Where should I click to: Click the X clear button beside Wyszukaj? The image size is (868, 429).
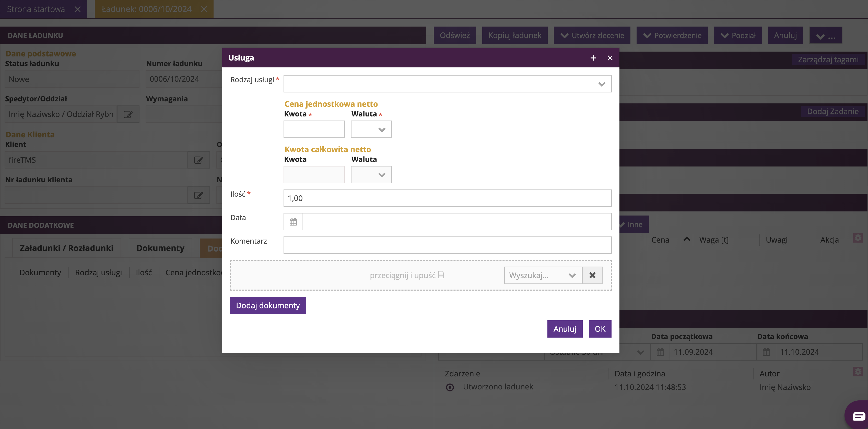[x=592, y=275]
